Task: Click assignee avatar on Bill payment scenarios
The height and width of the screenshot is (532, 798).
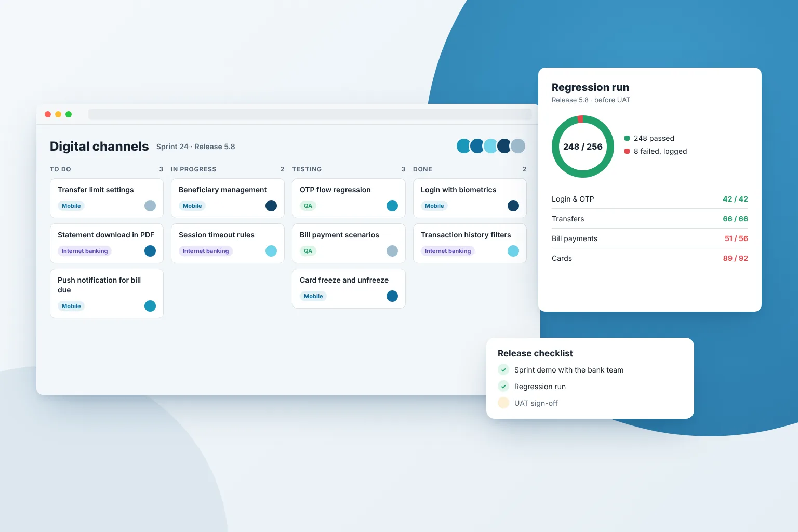Action: [x=392, y=251]
